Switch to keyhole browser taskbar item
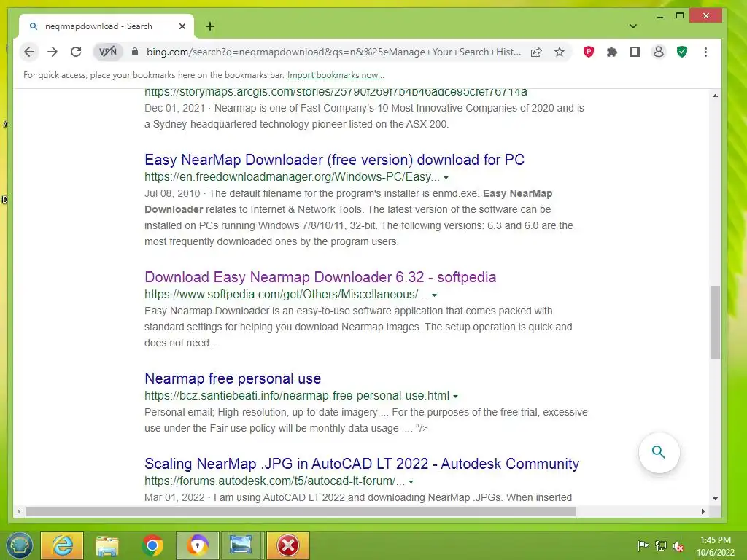 [x=198, y=545]
